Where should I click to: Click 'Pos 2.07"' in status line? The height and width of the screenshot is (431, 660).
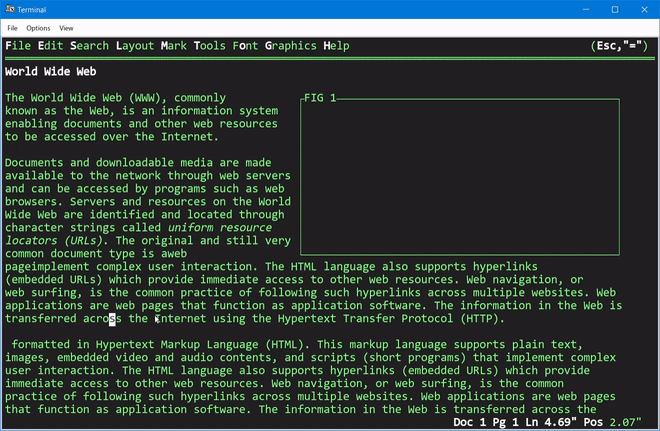[x=612, y=422]
